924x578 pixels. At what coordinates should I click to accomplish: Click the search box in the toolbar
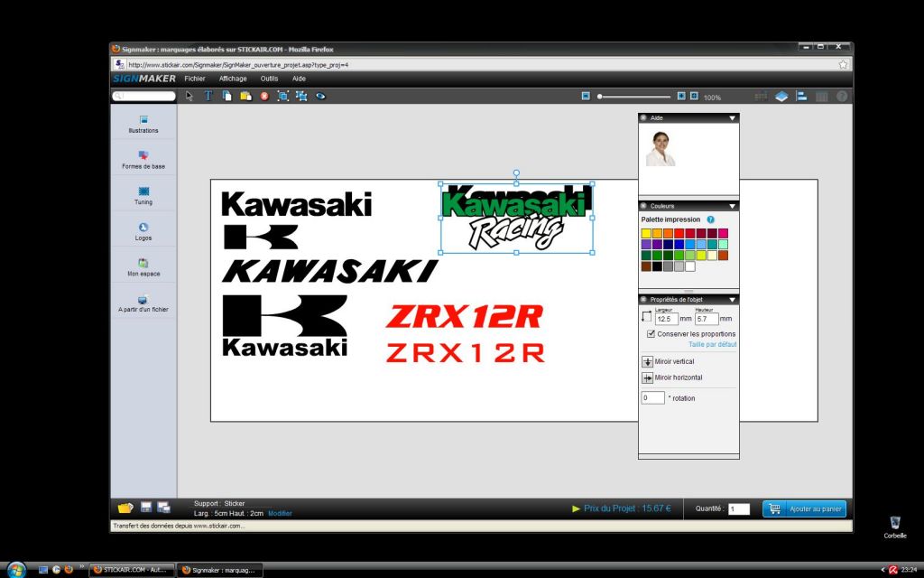click(x=143, y=96)
